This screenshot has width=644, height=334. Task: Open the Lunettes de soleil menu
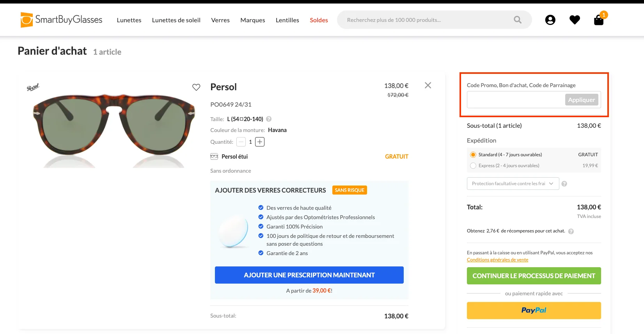click(176, 20)
